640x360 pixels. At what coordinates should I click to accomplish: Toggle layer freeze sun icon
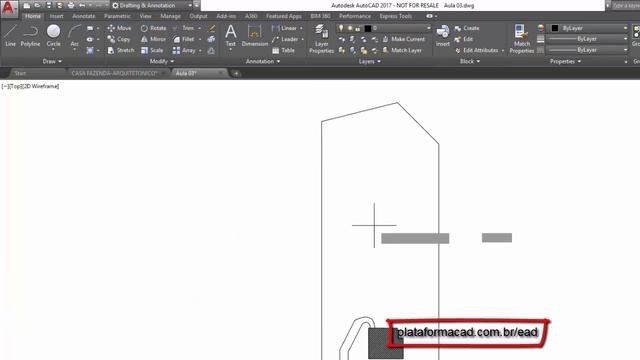[x=350, y=28]
